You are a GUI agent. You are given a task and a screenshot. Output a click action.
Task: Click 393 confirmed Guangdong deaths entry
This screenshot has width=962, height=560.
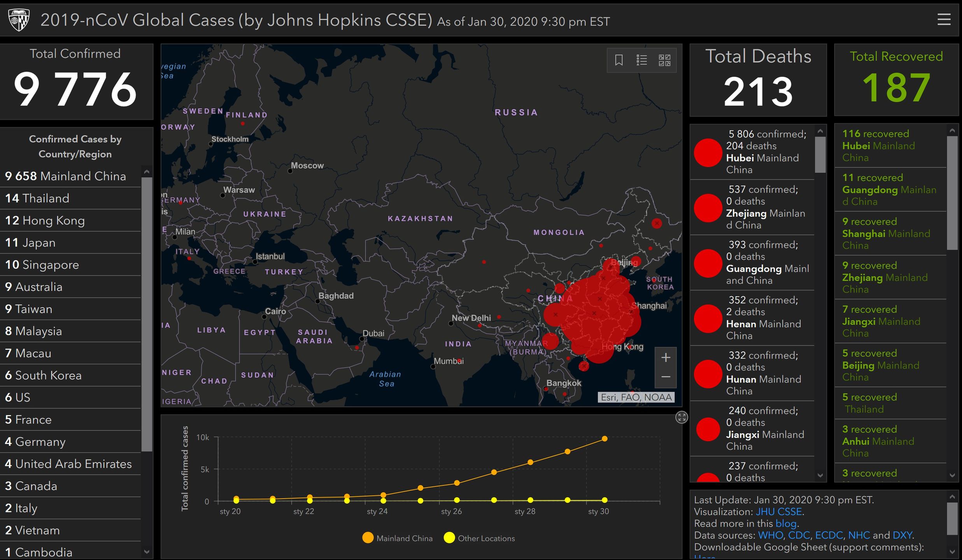[752, 262]
